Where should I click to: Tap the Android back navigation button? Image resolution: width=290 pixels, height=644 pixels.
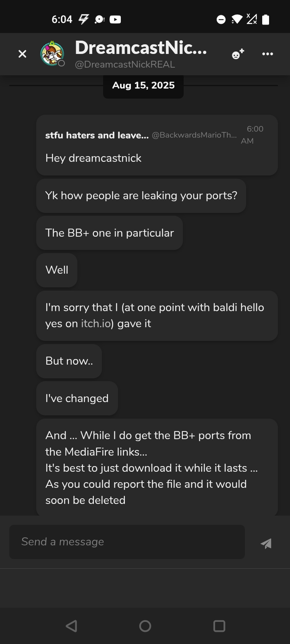pyautogui.click(x=71, y=626)
